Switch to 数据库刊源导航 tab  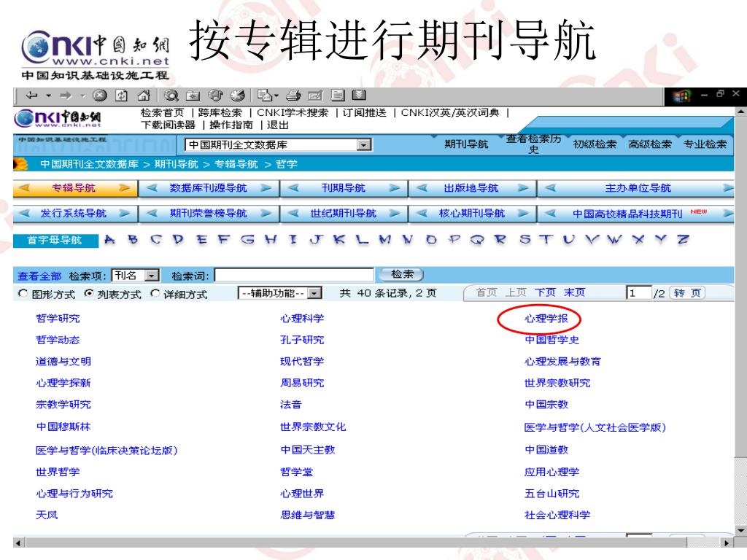(209, 188)
